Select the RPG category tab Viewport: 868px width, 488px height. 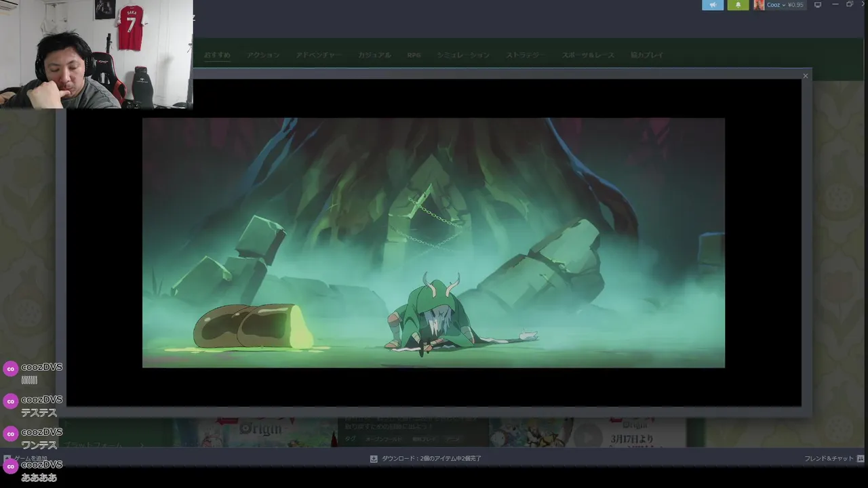pos(414,55)
